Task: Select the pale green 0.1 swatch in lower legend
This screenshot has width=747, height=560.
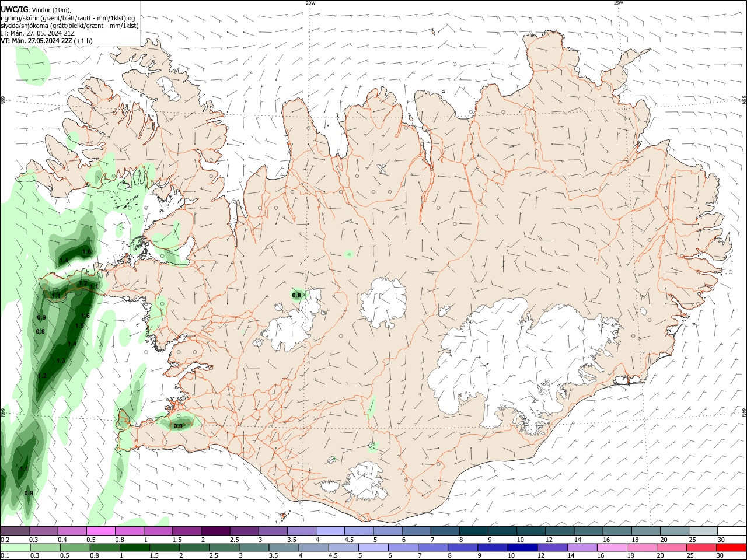Action: point(15,547)
